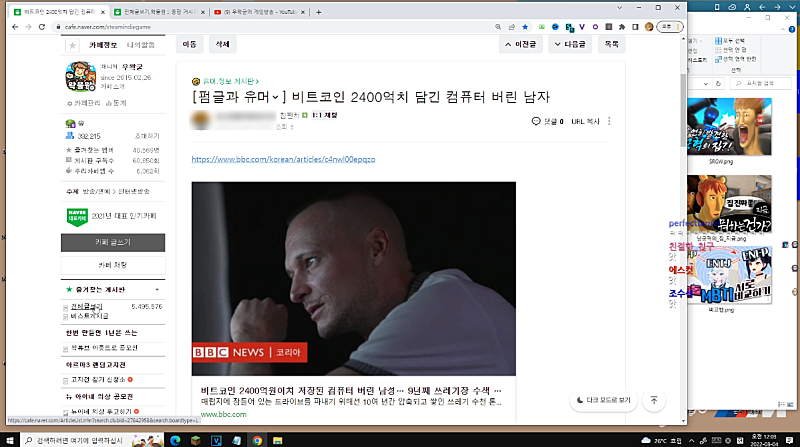800x447 pixels.
Task: Open SR2W.png thumbnail in Explorer window
Action: click(729, 127)
